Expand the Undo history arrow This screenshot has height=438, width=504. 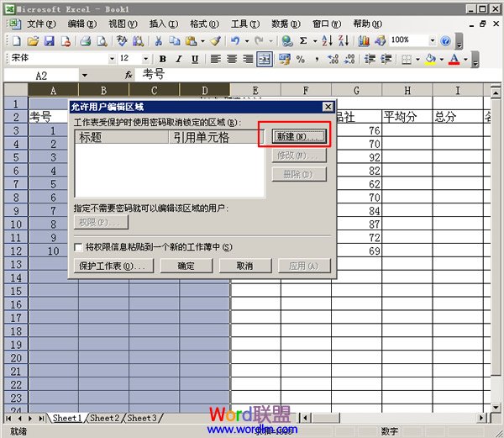[x=247, y=41]
